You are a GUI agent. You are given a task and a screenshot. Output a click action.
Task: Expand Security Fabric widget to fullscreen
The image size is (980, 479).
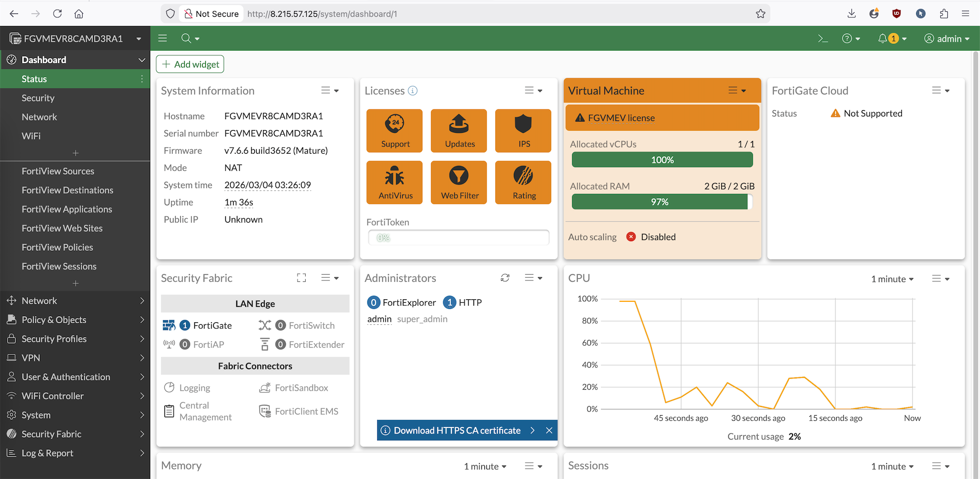tap(302, 278)
